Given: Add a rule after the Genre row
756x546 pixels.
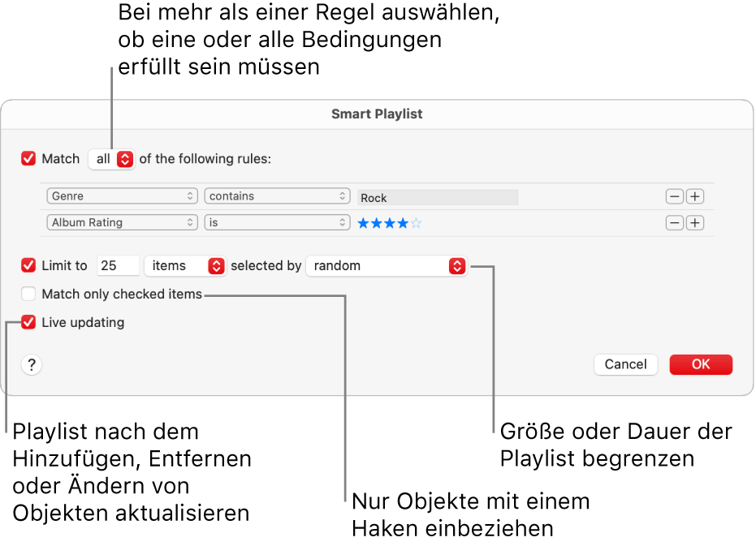Looking at the screenshot, I should 694,196.
